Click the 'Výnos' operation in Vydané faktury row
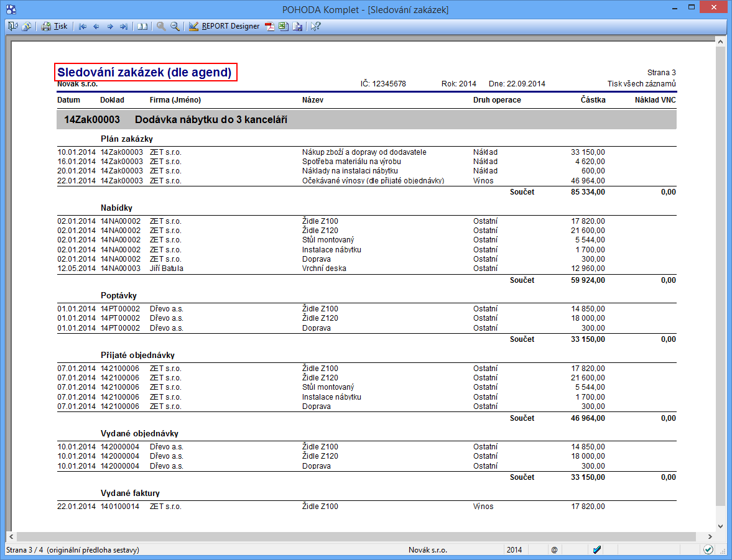The image size is (732, 560). point(483,507)
